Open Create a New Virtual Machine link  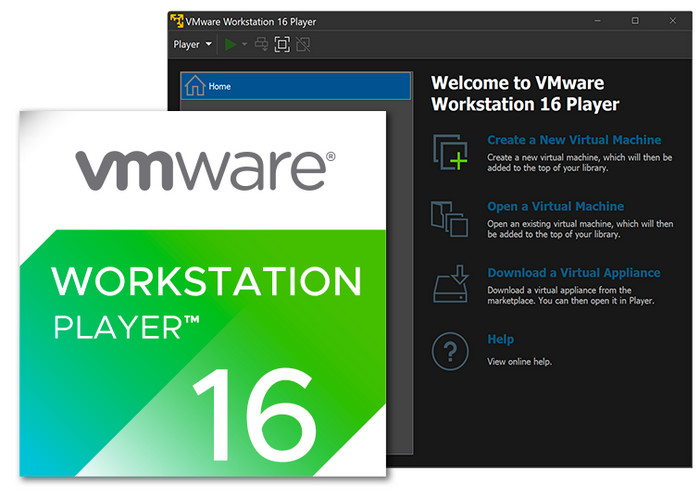574,140
